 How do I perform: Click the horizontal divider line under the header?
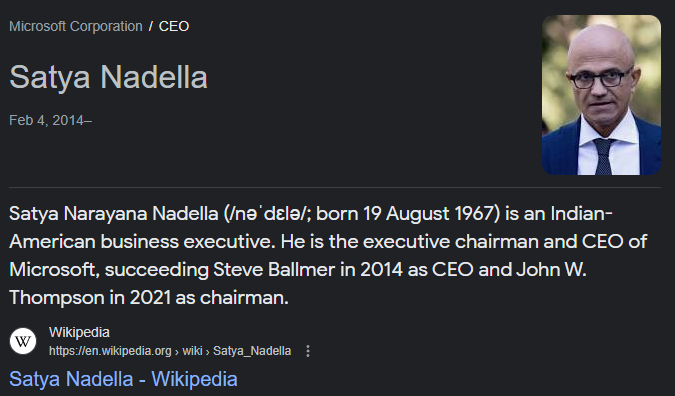click(x=335, y=187)
